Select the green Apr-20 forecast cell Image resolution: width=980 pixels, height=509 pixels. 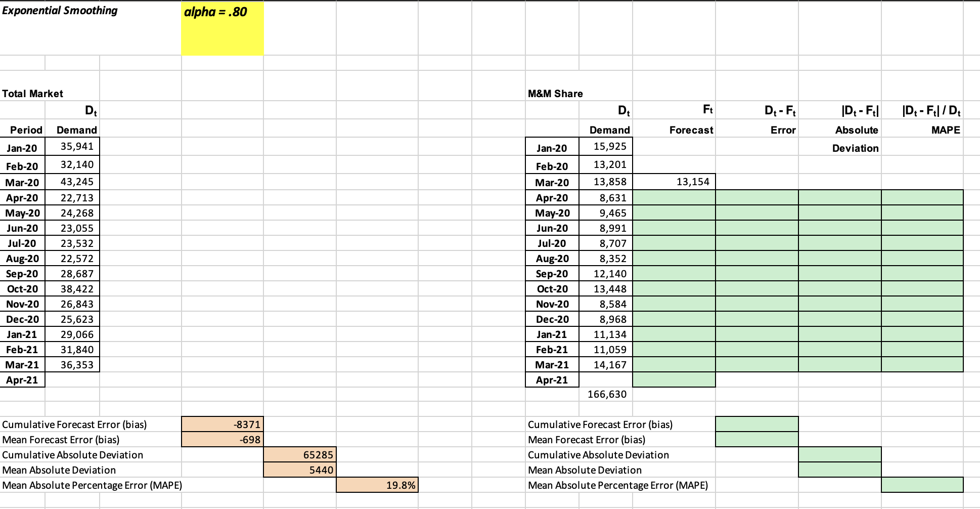click(x=674, y=196)
